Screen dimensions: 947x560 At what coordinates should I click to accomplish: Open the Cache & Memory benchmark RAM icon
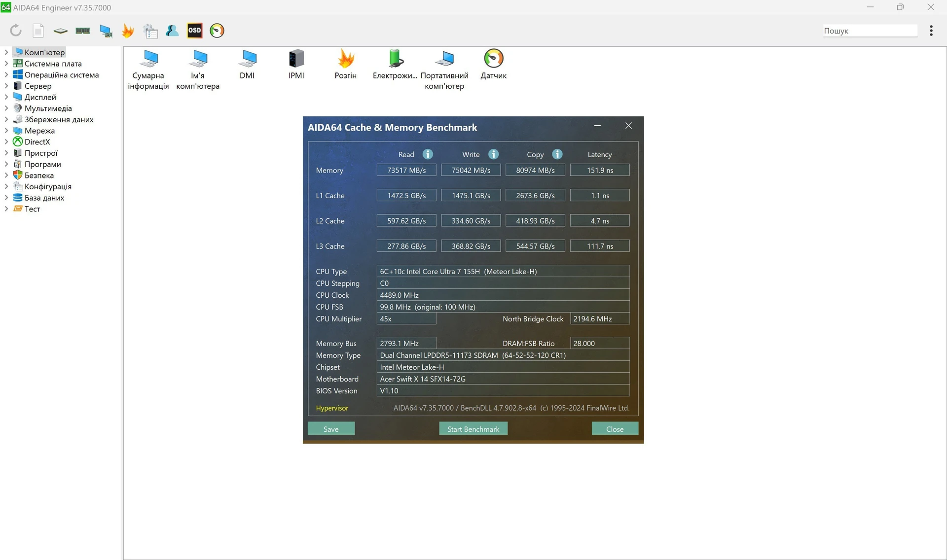82,31
